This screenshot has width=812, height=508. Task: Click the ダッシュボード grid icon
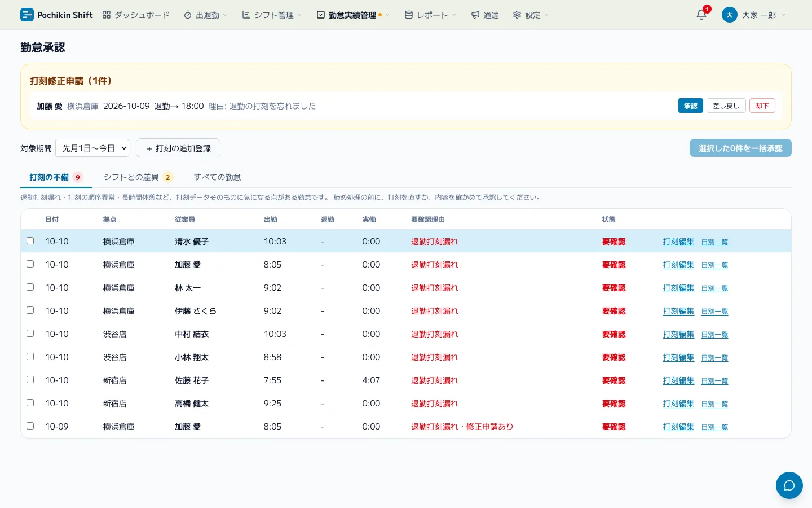pos(107,15)
